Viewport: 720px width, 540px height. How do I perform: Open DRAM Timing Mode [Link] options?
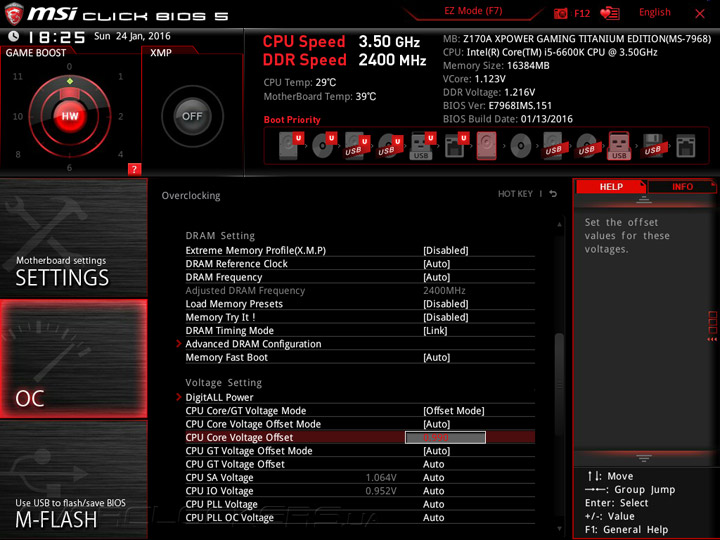435,331
